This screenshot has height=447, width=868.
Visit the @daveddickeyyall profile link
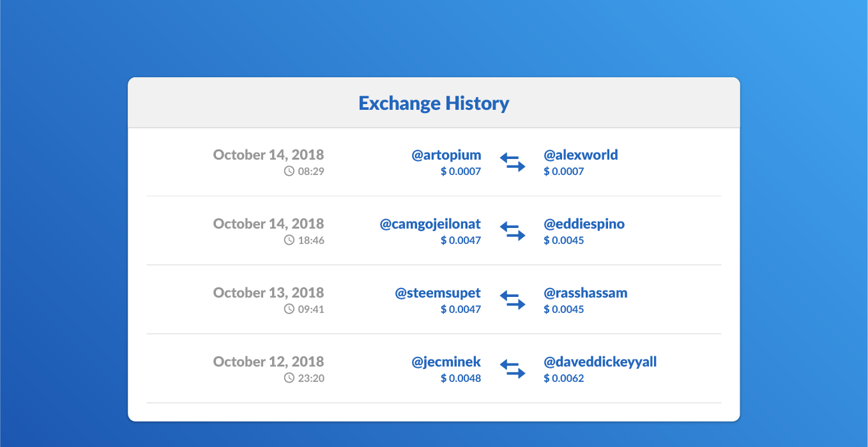coord(600,362)
